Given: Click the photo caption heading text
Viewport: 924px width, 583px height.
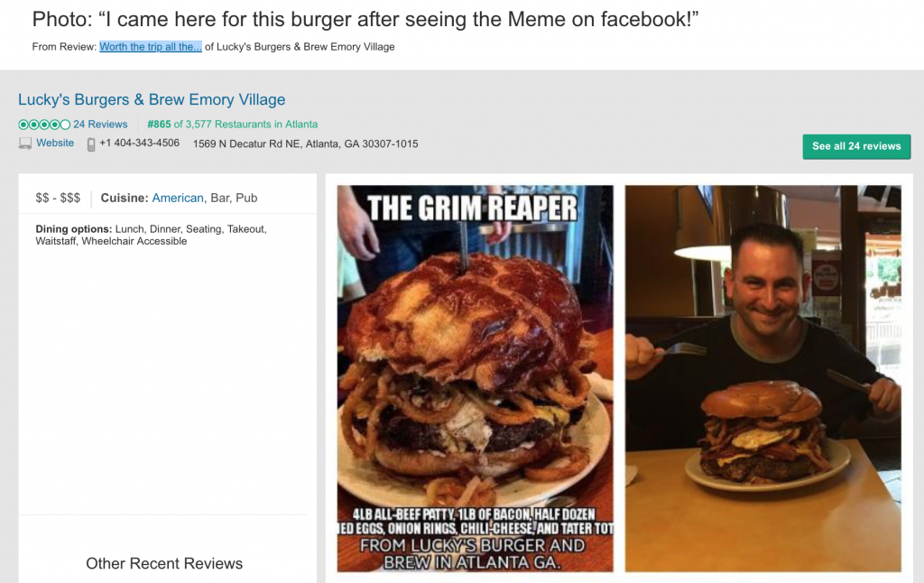Looking at the screenshot, I should [x=365, y=20].
